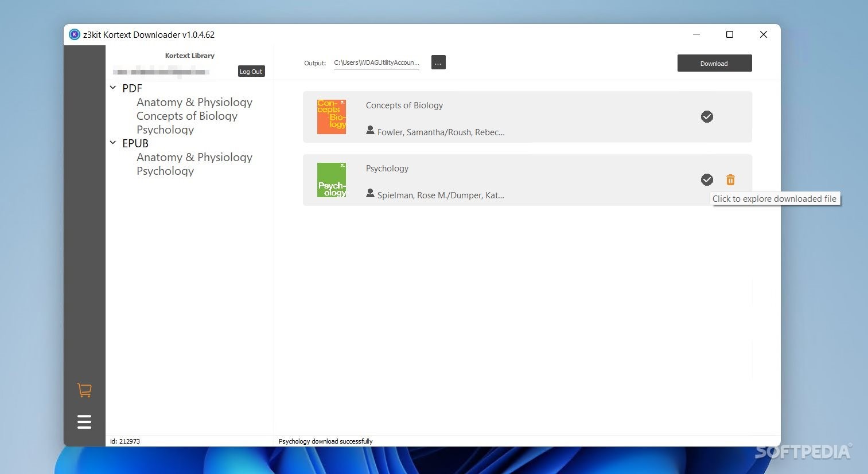Click the EPUB group label
868x474 pixels.
point(135,143)
